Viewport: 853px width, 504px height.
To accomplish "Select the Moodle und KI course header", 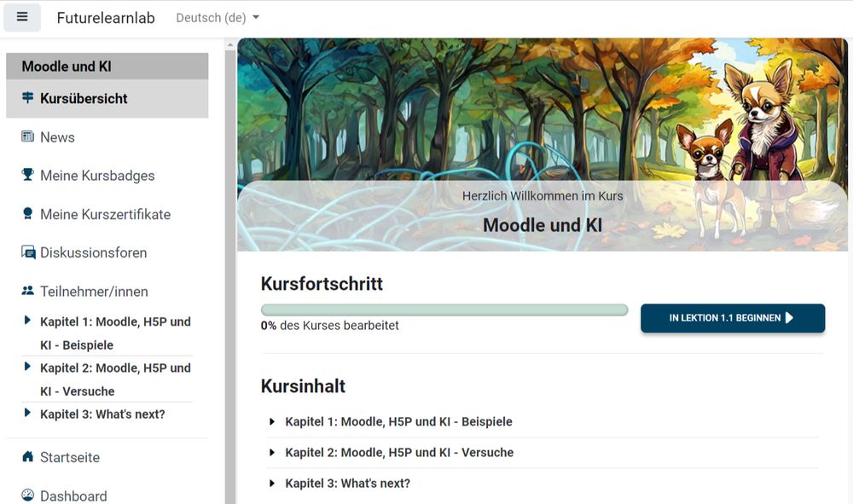I will tap(107, 67).
